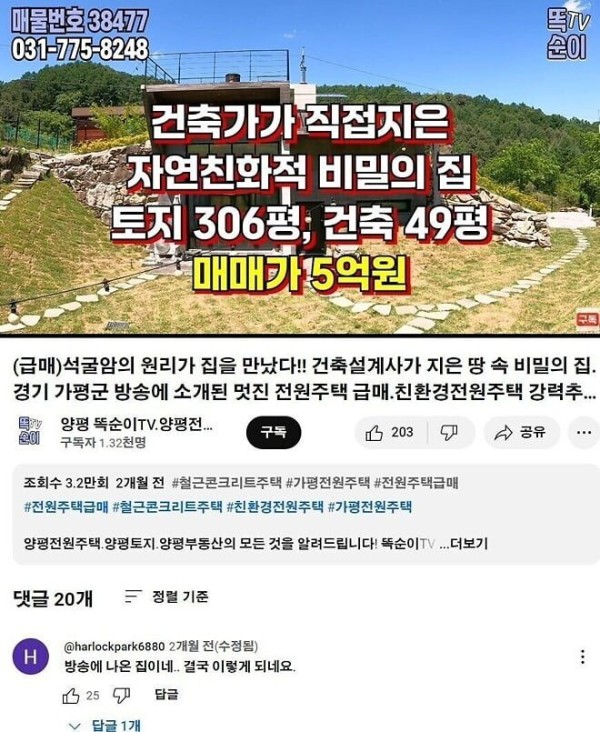Open harlockpark6880 profile avatar
600x732 pixels.
coord(30,657)
